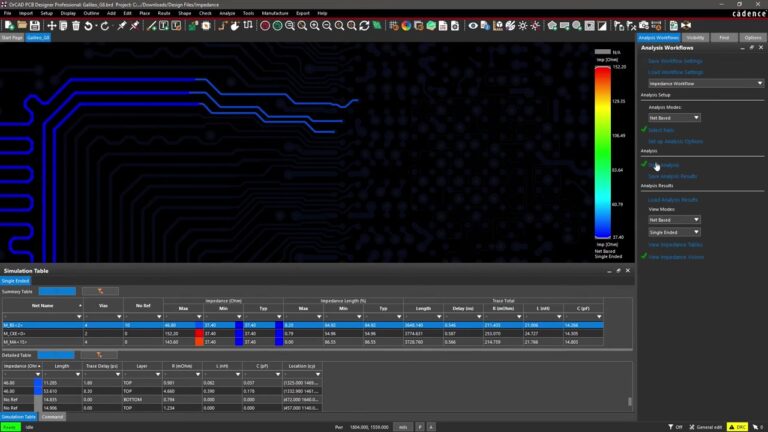This screenshot has height=432, width=768.
Task: Open the Vias column filter dropdown
Action: tap(119, 317)
